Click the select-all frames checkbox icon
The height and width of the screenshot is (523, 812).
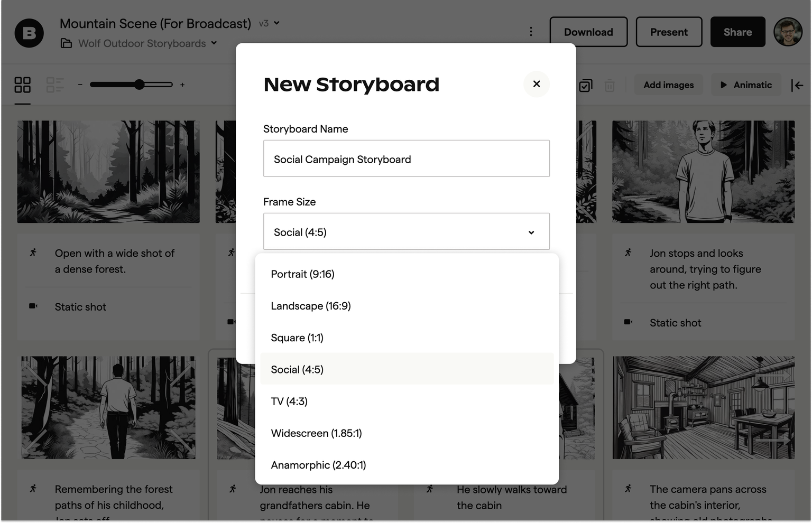pos(585,86)
